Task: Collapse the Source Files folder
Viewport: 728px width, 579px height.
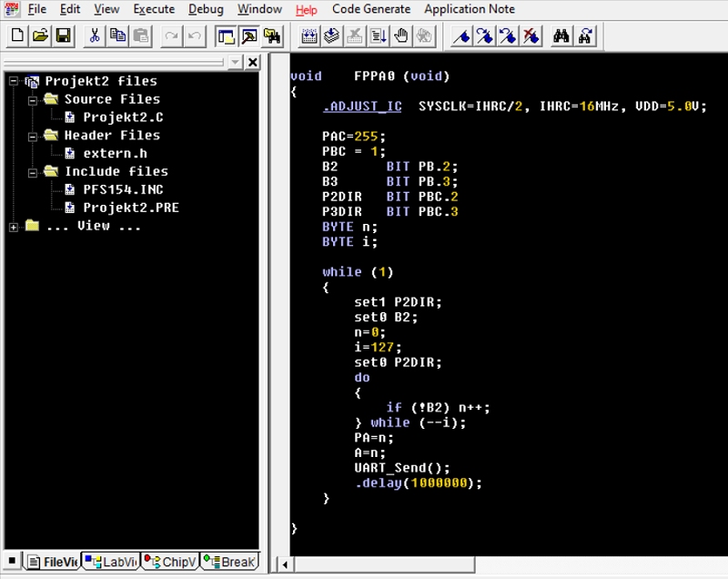Action: (32, 99)
